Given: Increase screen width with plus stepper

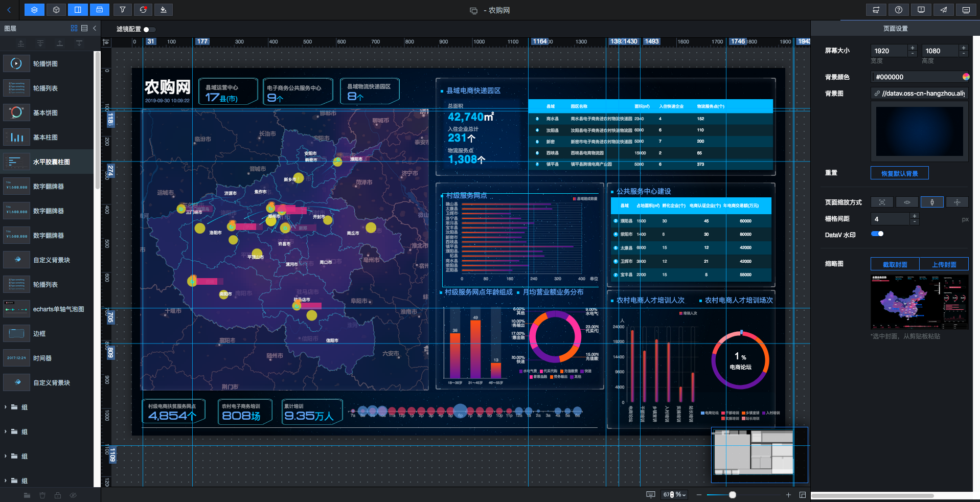Looking at the screenshot, I should [913, 48].
